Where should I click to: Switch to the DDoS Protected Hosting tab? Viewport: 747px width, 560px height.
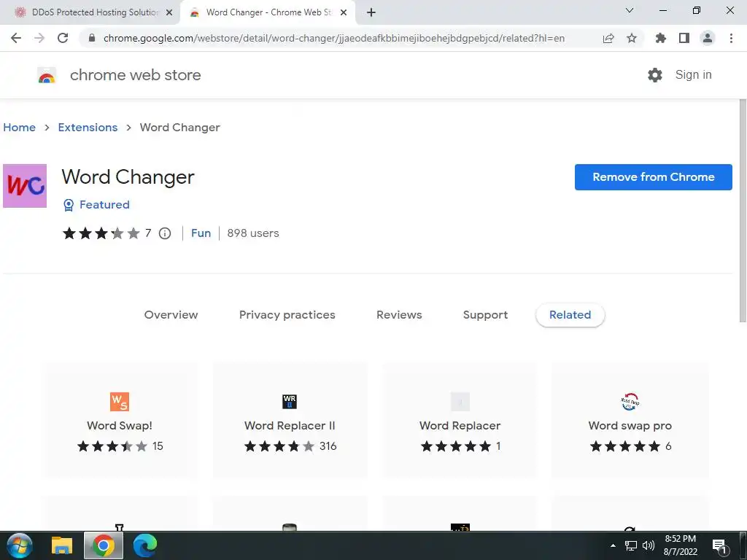90,12
